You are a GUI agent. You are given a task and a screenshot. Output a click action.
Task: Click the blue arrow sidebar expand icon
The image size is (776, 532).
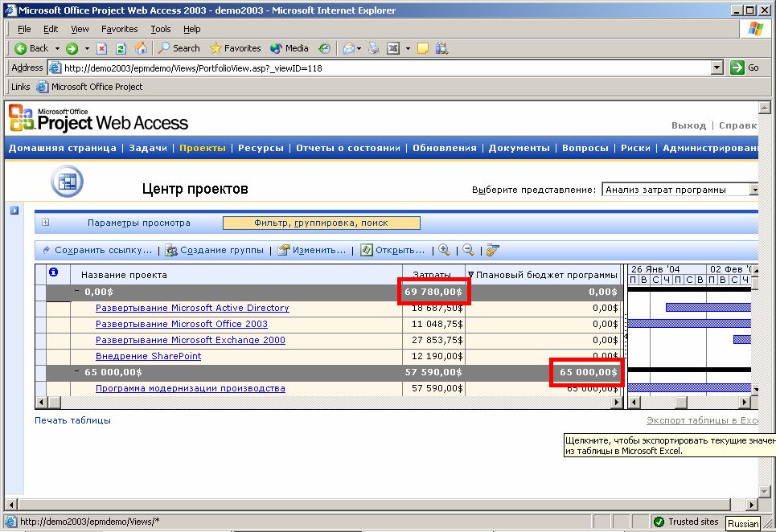[x=14, y=211]
